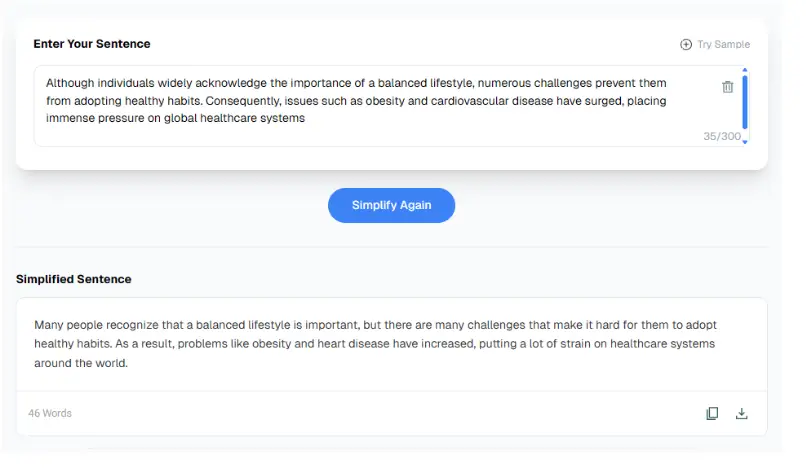Copy the simplified sentence to clipboard
Image resolution: width=806 pixels, height=468 pixels.
pyautogui.click(x=712, y=413)
